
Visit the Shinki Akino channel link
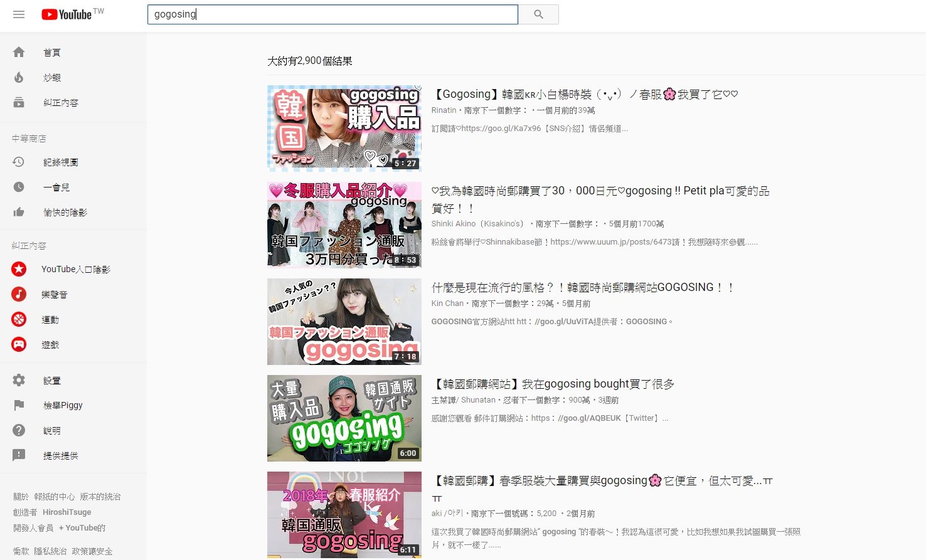coord(477,224)
